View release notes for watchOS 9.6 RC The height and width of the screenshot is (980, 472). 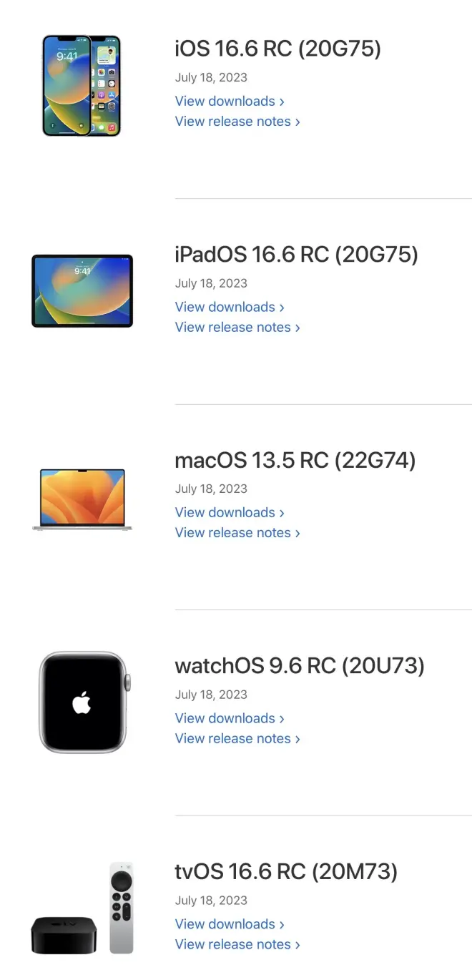click(x=237, y=738)
